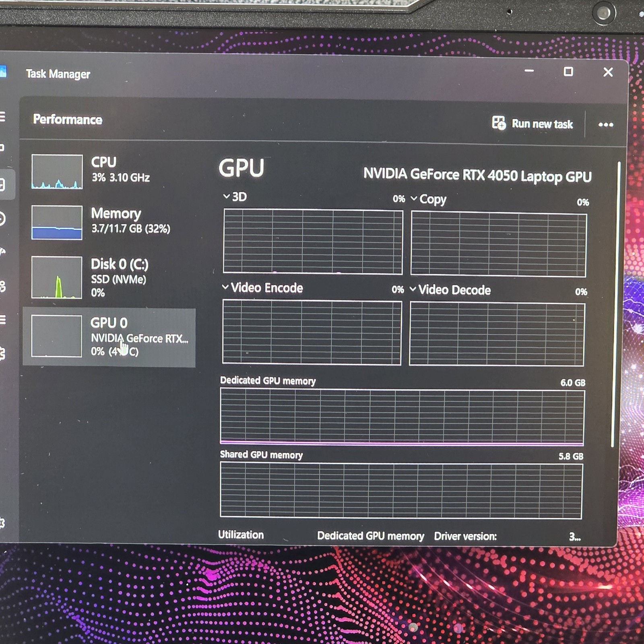Image resolution: width=644 pixels, height=644 pixels.
Task: Maximize the Task Manager window
Action: click(x=568, y=72)
